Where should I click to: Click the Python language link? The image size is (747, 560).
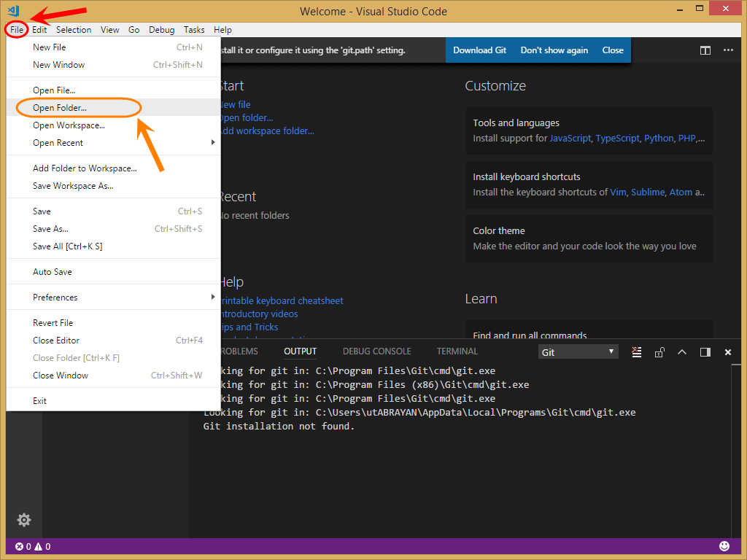click(x=659, y=138)
